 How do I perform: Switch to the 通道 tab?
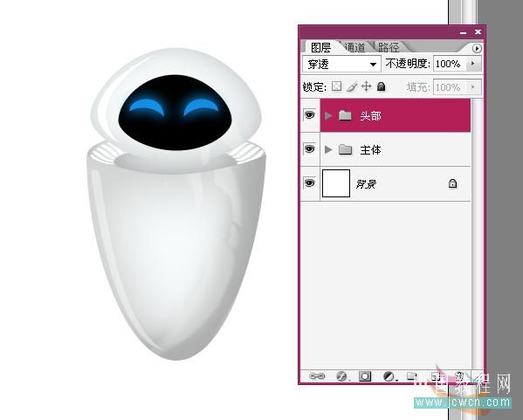354,47
